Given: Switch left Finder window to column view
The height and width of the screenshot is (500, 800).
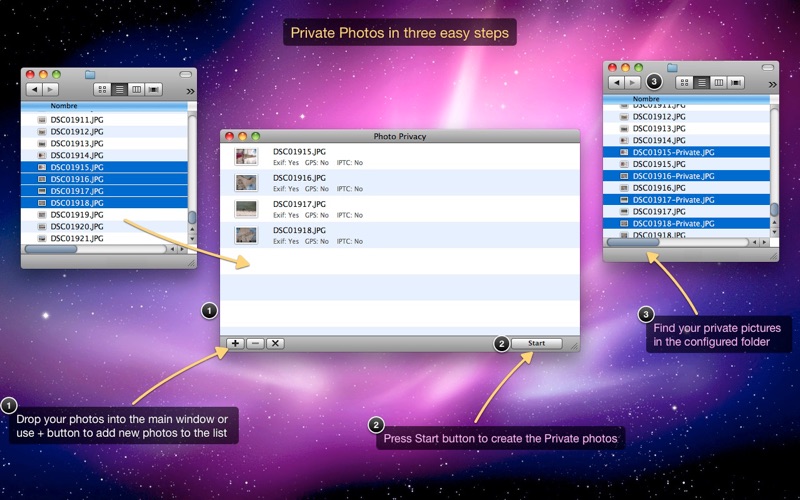Looking at the screenshot, I should [x=136, y=89].
